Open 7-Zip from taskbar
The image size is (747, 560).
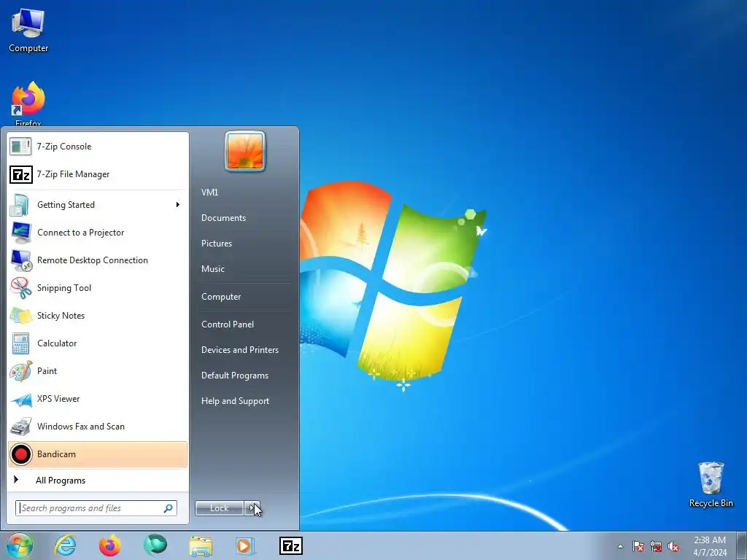pyautogui.click(x=290, y=545)
